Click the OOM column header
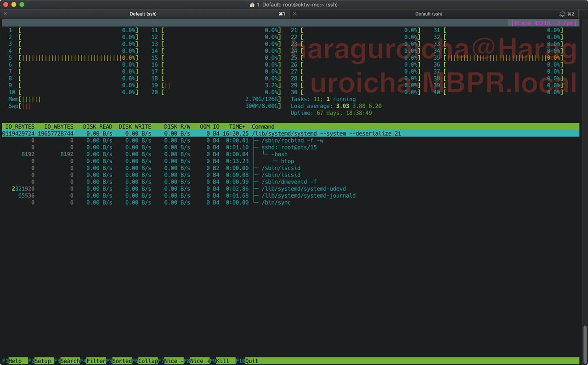Image resolution: width=588 pixels, height=365 pixels. [205, 126]
